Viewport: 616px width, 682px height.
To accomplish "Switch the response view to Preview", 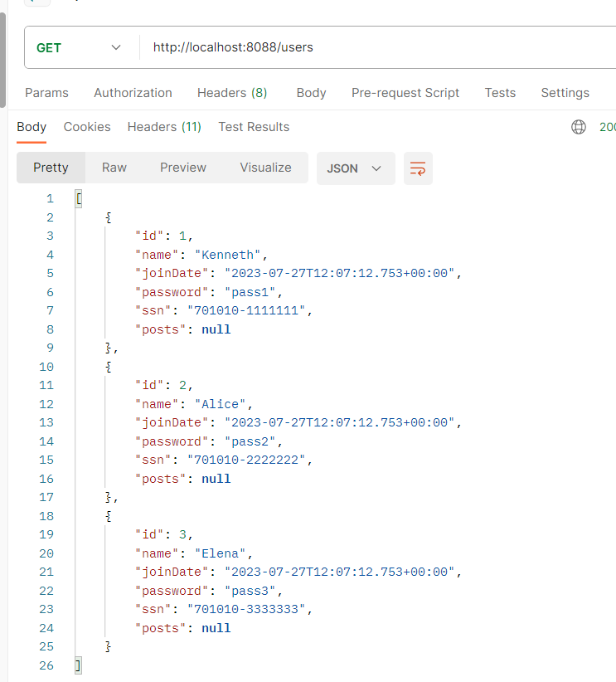I will point(183,168).
